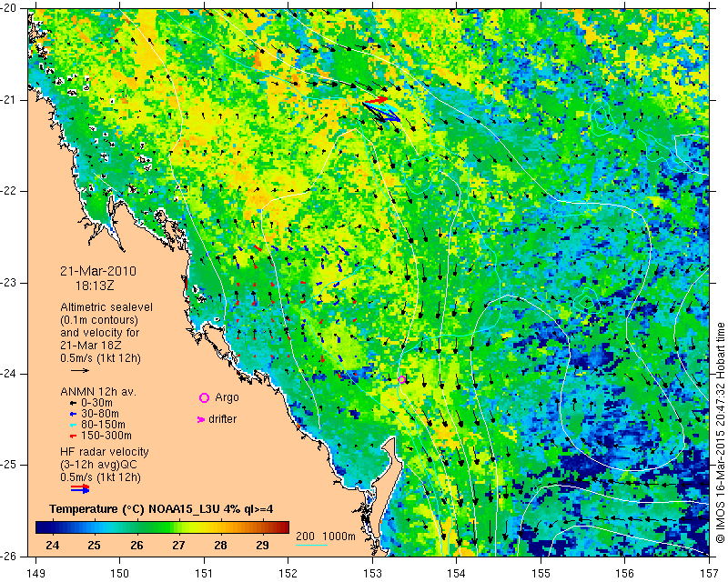728x582 pixels.
Task: Click the 'drifter' legend label
Action: coord(222,419)
